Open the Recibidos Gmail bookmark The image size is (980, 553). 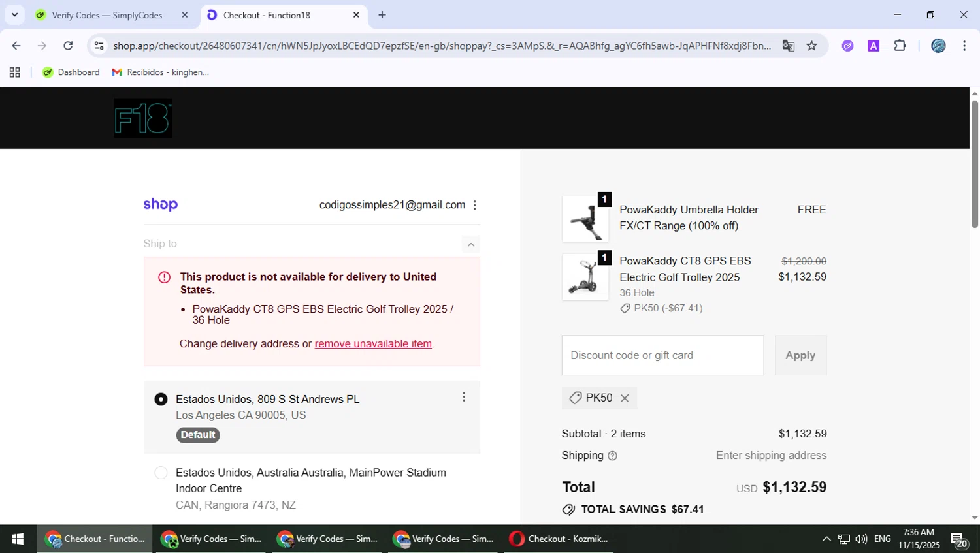[x=161, y=72]
